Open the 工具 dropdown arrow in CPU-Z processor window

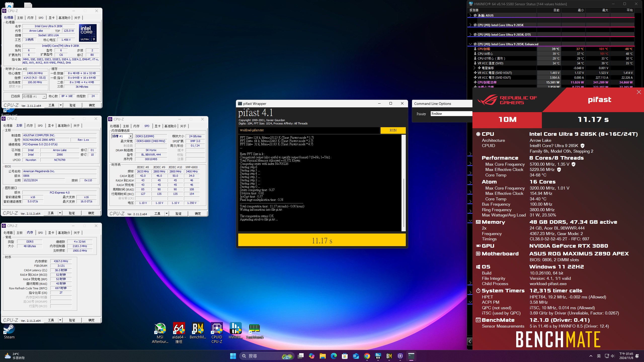coord(61,105)
